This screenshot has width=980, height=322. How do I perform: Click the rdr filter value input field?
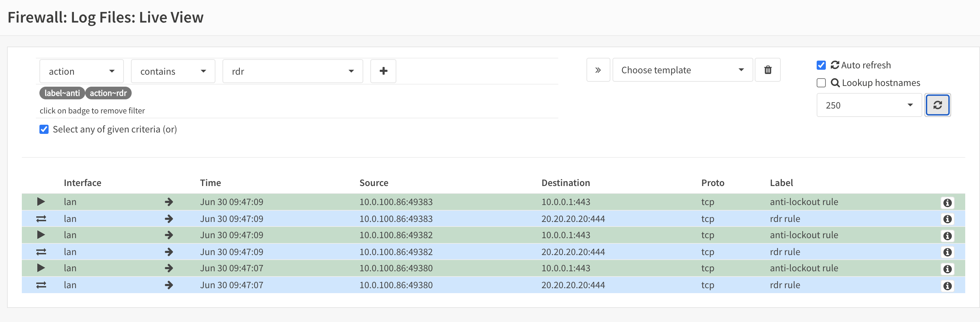[292, 71]
